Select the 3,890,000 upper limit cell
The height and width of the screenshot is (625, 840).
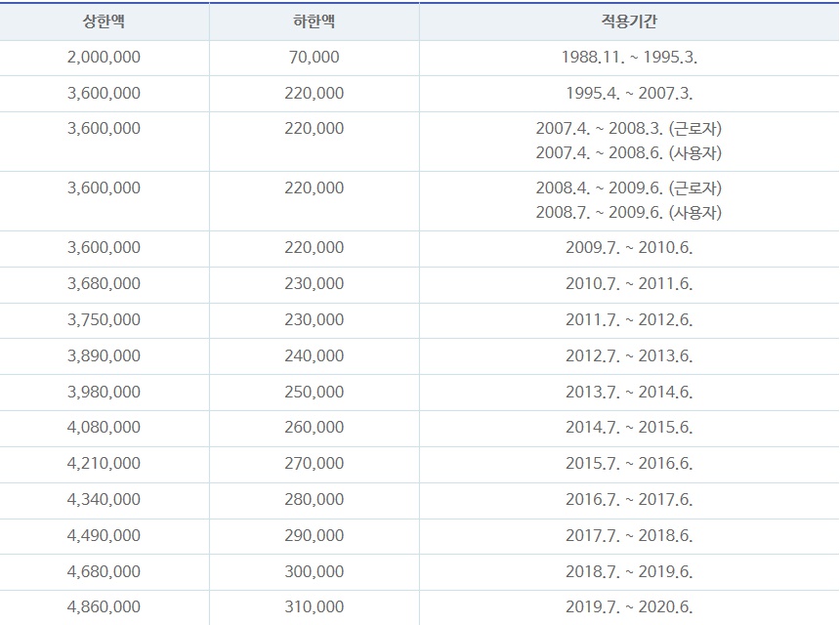pos(104,355)
